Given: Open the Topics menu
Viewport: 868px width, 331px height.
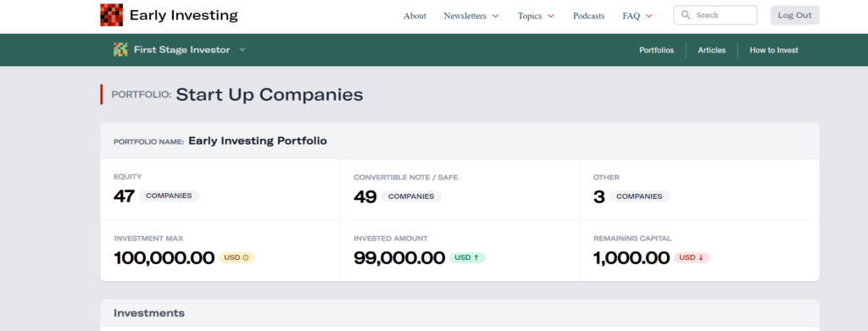Looking at the screenshot, I should [x=530, y=16].
